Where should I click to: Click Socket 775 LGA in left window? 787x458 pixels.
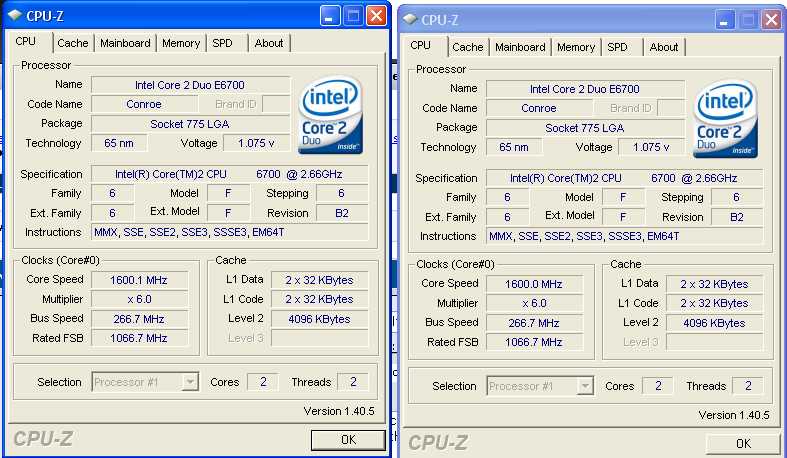pyautogui.click(x=190, y=124)
